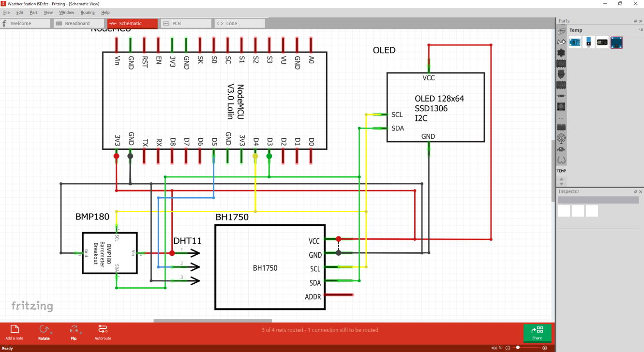Switch to the Code tab
644x352 pixels.
(x=240, y=23)
